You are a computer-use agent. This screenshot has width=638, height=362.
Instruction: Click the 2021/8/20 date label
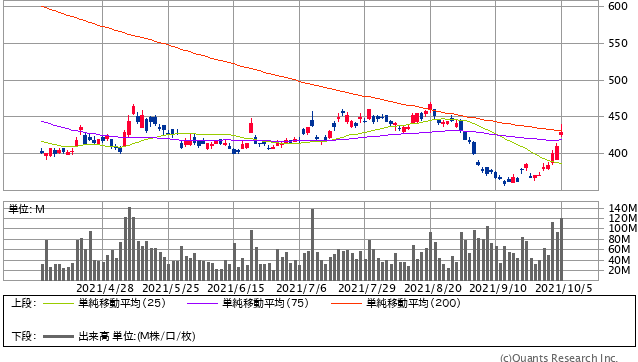coord(433,288)
